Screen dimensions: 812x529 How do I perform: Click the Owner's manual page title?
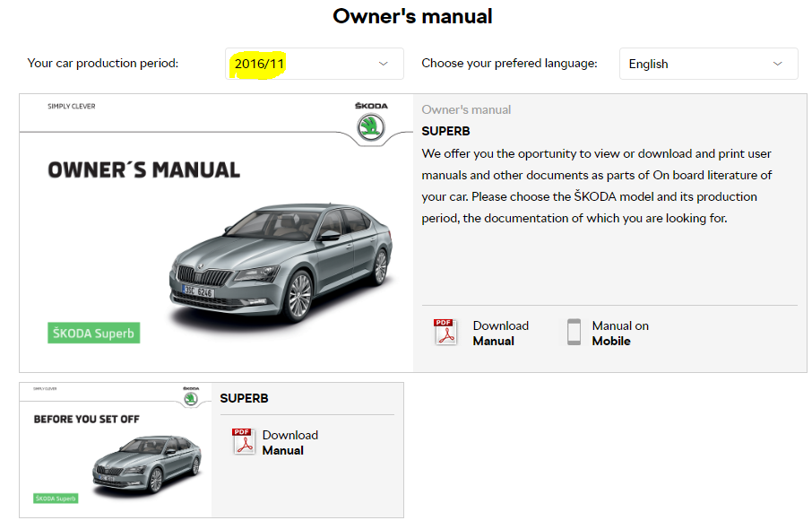click(412, 16)
